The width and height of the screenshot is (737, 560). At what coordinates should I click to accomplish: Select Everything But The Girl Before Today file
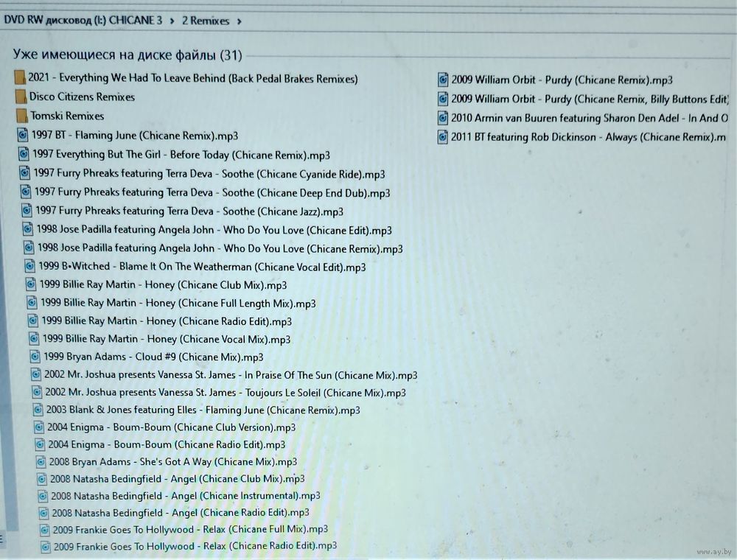[181, 155]
